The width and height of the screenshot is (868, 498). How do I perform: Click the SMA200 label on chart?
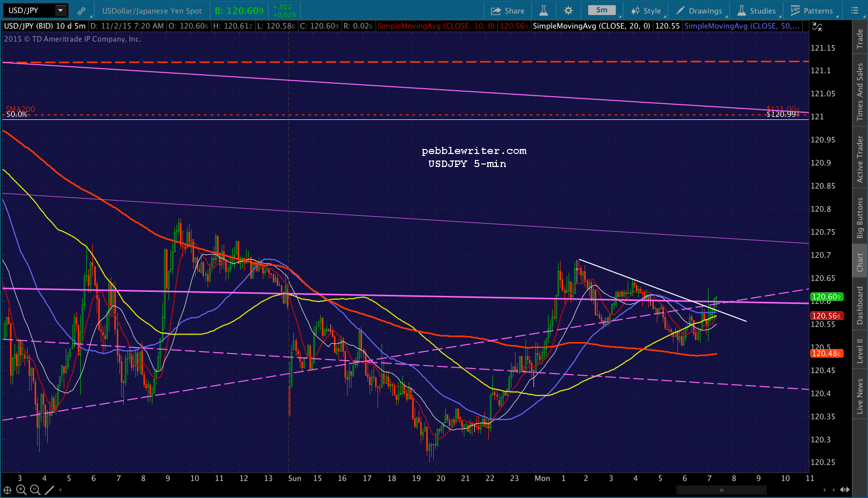pyautogui.click(x=20, y=109)
